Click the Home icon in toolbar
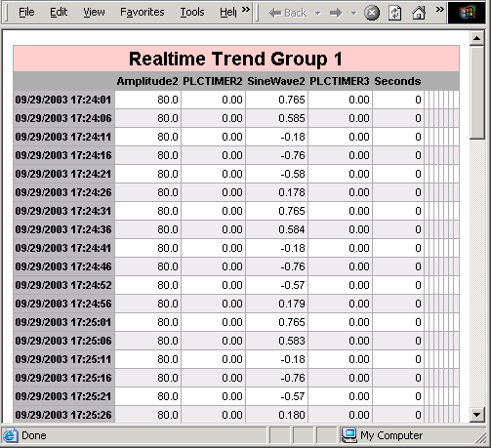 (x=419, y=13)
